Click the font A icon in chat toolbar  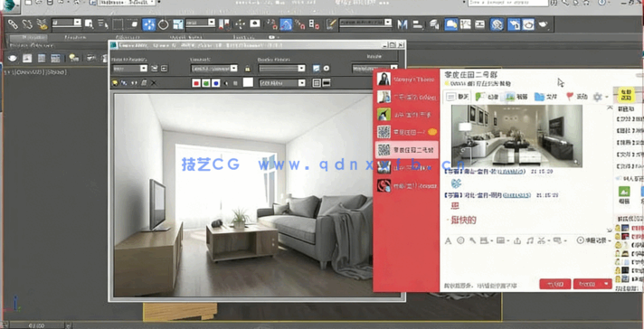(x=448, y=240)
